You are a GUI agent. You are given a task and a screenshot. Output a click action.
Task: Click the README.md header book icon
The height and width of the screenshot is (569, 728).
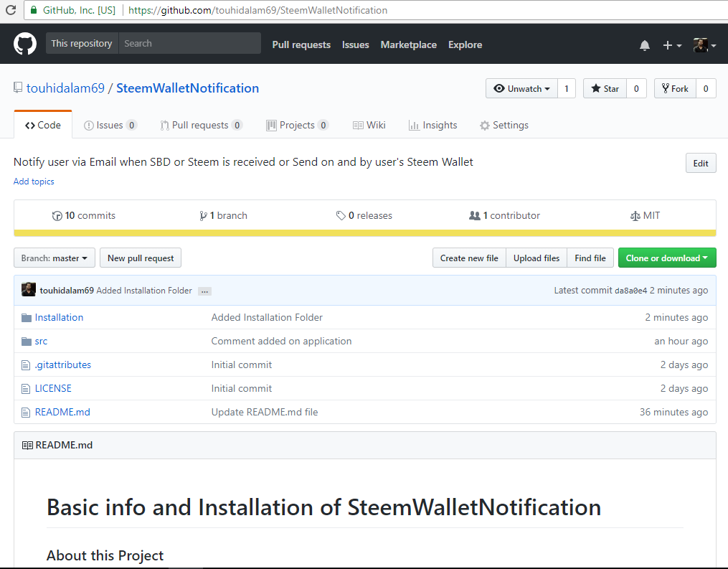(x=27, y=446)
